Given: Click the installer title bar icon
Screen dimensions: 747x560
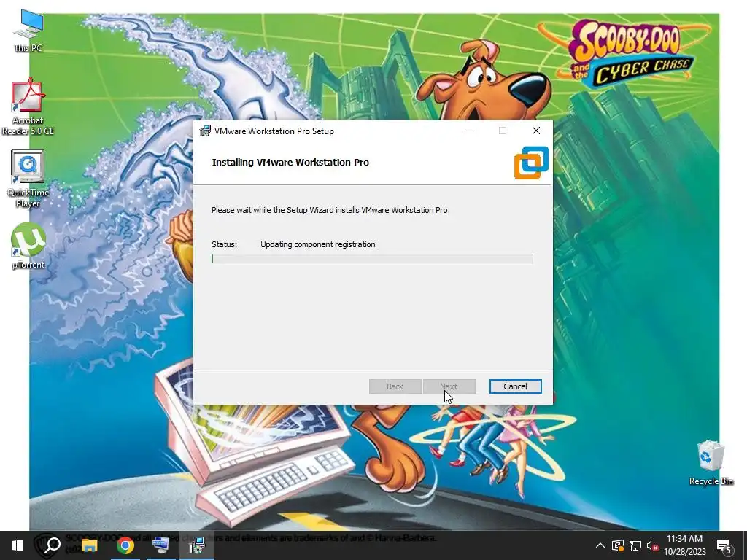Looking at the screenshot, I should point(205,131).
